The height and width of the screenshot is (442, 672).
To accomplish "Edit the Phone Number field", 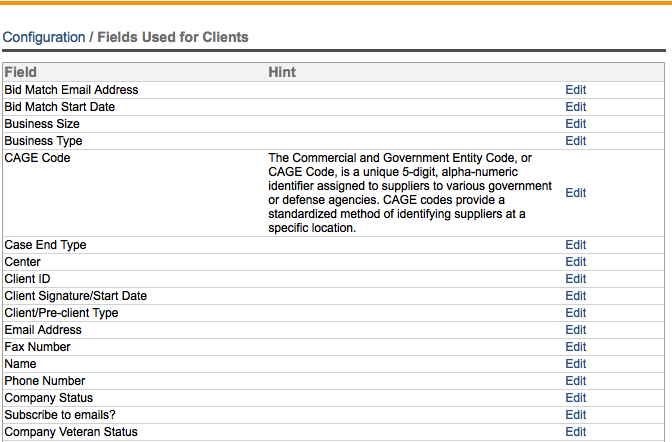I will click(575, 381).
